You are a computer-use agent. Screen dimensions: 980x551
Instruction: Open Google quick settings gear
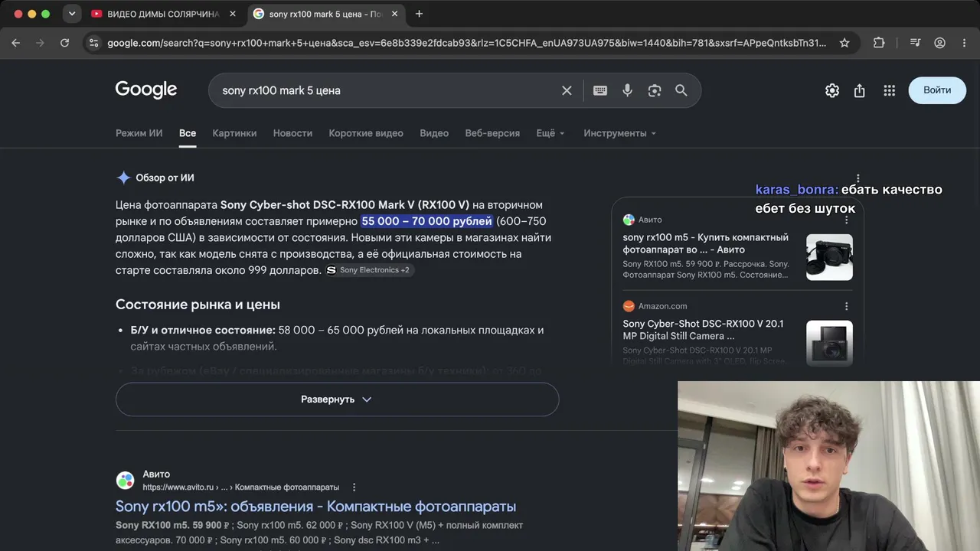[832, 90]
